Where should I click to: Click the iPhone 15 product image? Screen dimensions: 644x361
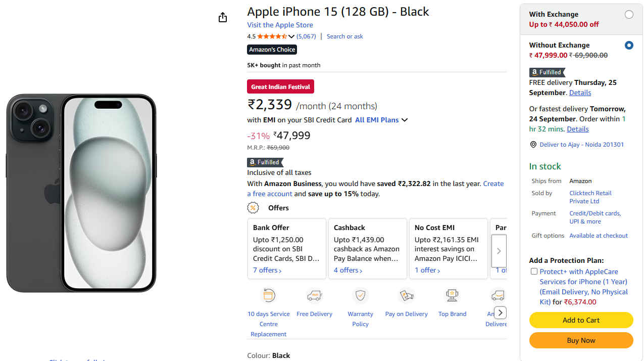point(81,193)
